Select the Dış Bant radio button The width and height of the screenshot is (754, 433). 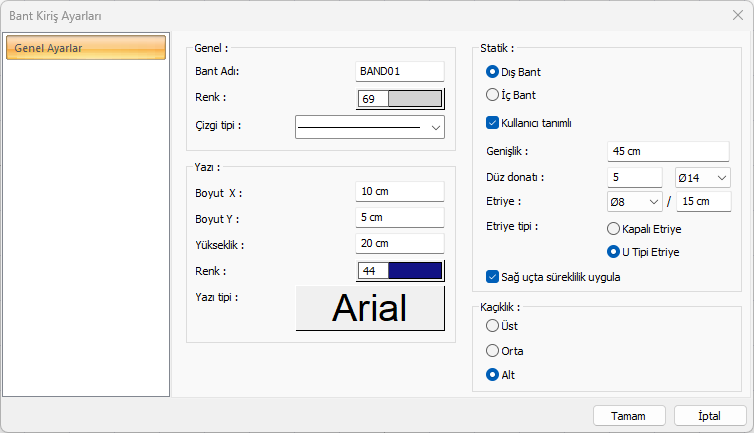(x=492, y=72)
